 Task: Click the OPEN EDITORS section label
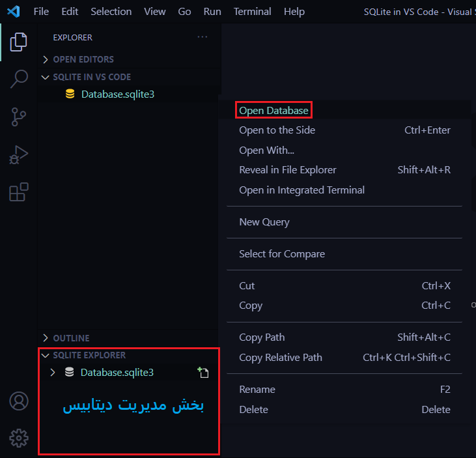tap(83, 59)
